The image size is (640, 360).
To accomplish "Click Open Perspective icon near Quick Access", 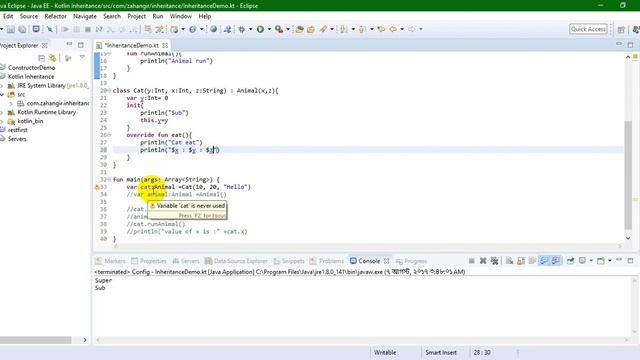I will pos(621,29).
